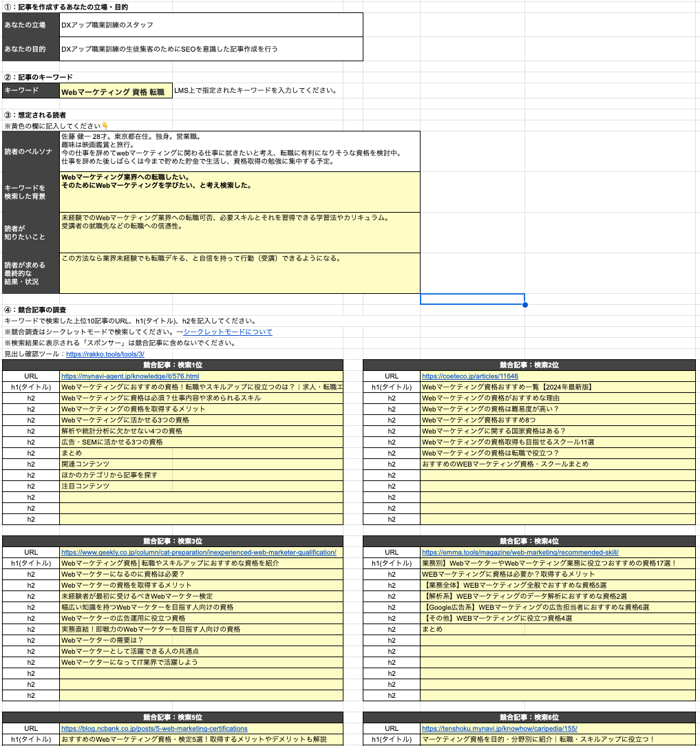Viewport: 700px width, 746px height.
Task: Click the 'おすすめのWEBマーケティング資格・スクールまとめ' h2 cell
Action: (557, 465)
